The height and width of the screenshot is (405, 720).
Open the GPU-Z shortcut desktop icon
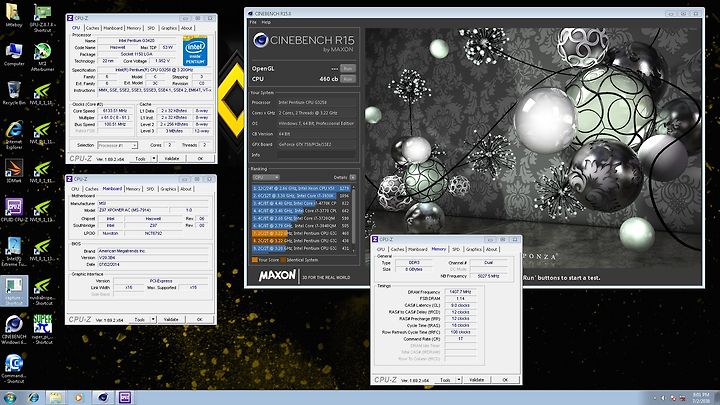tap(42, 17)
